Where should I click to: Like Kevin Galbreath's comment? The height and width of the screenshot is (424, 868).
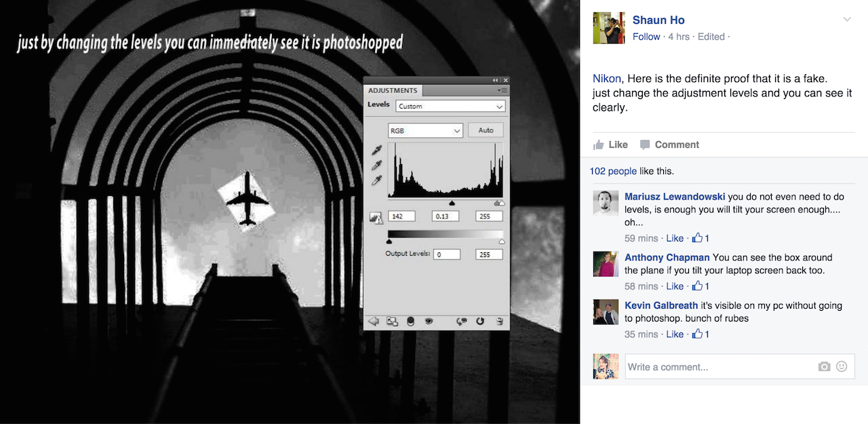pyautogui.click(x=675, y=334)
